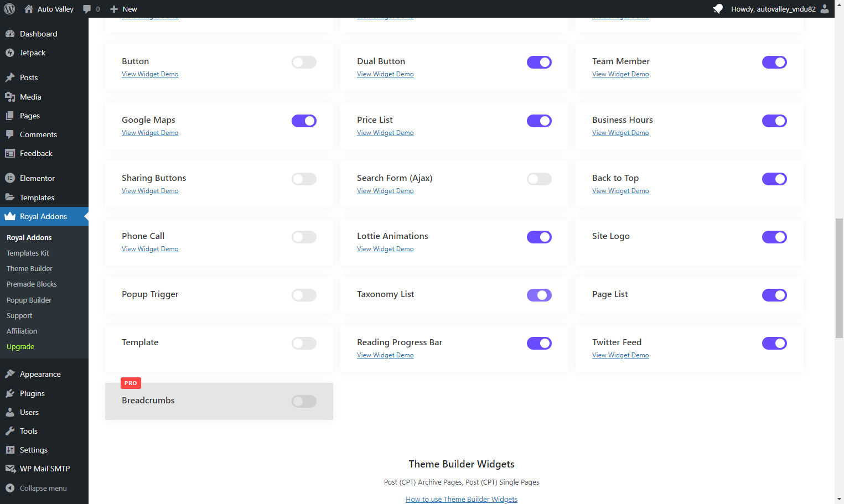
Task: Click the Elementor logo icon
Action: pyautogui.click(x=10, y=178)
